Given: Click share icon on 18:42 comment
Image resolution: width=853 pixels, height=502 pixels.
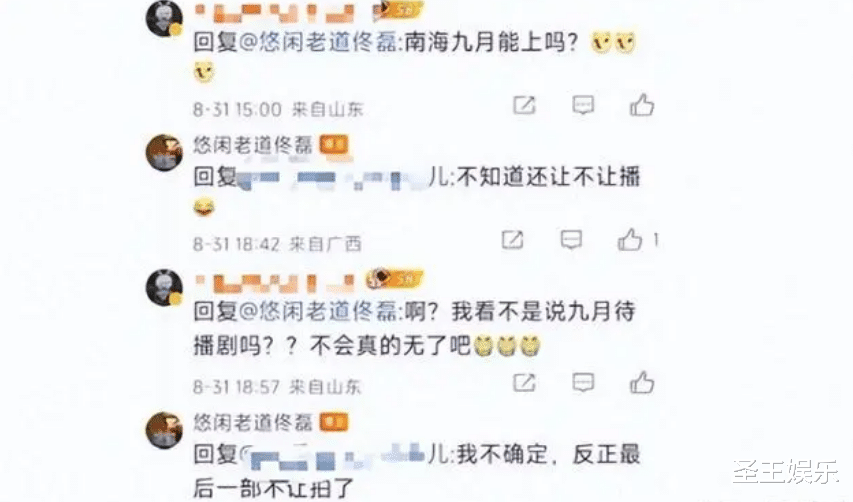Looking at the screenshot, I should pos(512,239).
